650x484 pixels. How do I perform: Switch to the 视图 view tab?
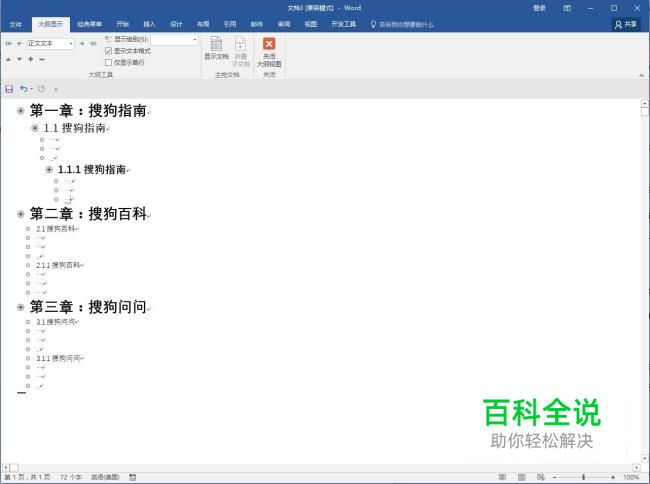pos(310,24)
